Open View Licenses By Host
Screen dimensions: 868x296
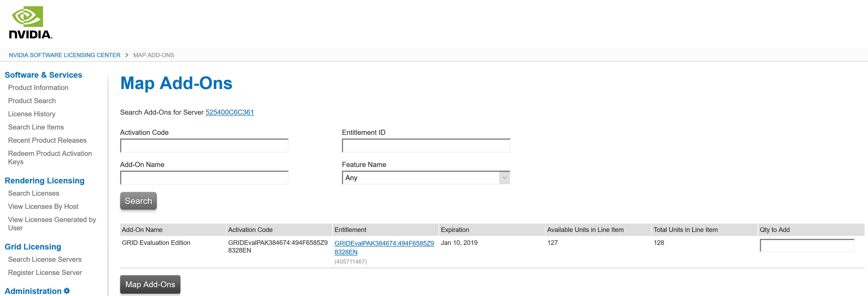[x=43, y=206]
